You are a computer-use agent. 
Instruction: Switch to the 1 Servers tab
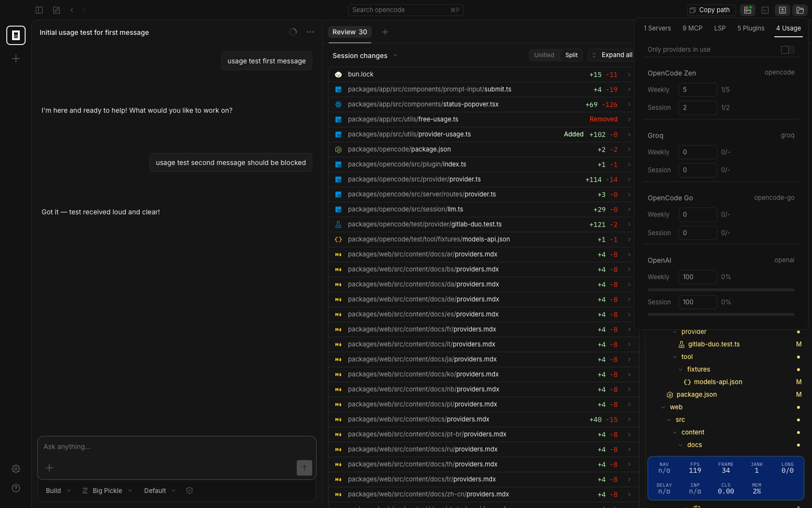[657, 28]
